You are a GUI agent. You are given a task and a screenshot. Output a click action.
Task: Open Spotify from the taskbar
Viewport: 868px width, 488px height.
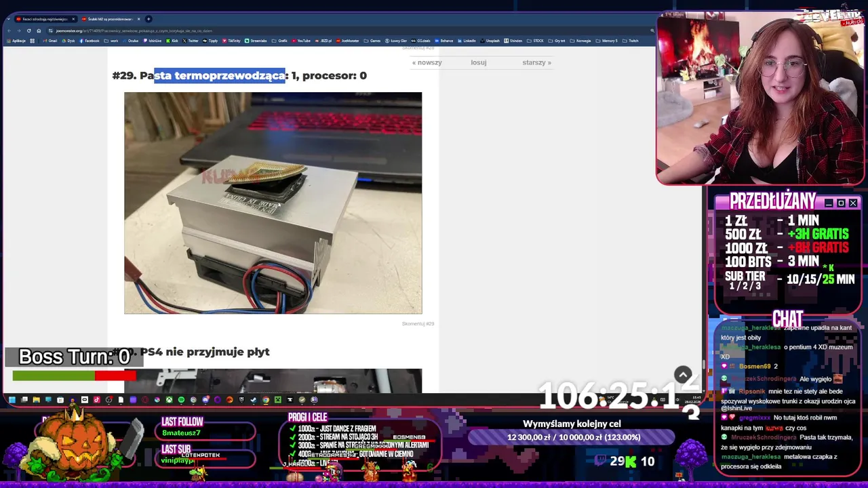click(181, 400)
